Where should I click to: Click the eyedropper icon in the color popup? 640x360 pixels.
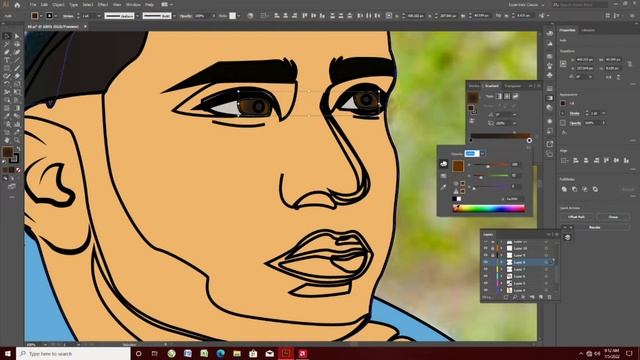(x=444, y=187)
